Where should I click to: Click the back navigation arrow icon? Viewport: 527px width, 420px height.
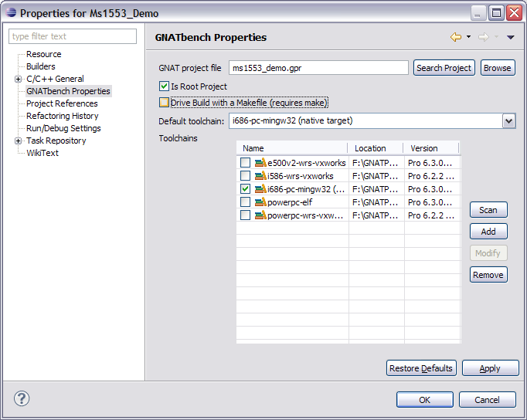point(456,37)
